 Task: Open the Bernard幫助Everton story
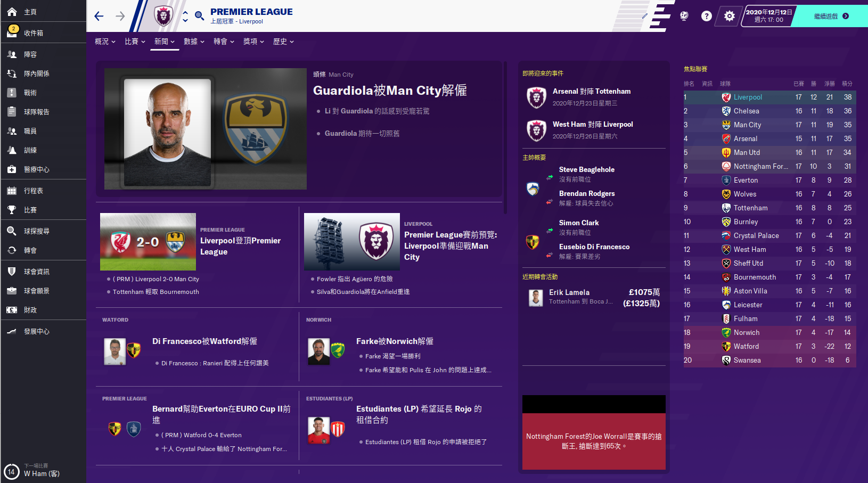[x=222, y=414]
